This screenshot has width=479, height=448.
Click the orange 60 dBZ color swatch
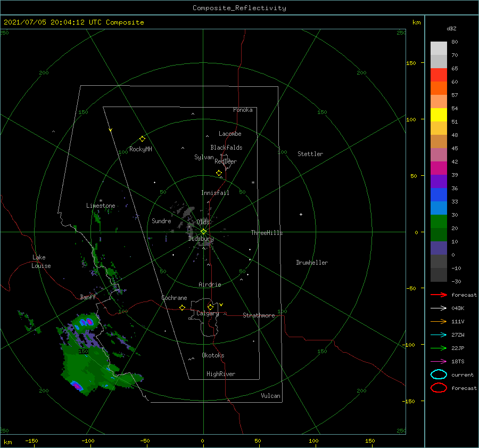click(x=439, y=88)
